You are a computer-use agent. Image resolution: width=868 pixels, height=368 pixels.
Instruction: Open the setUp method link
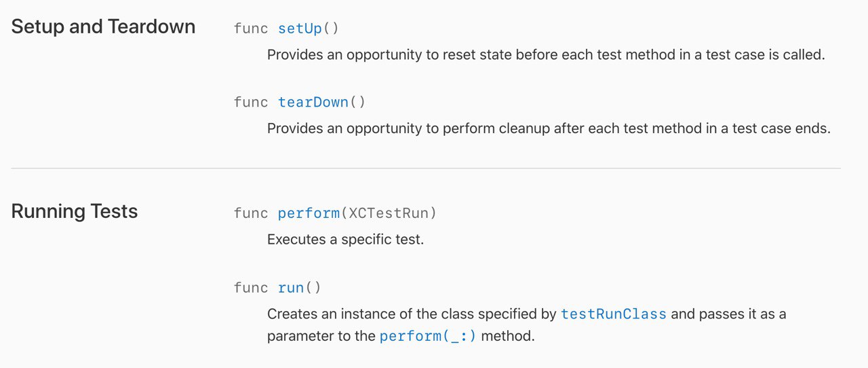pos(300,29)
